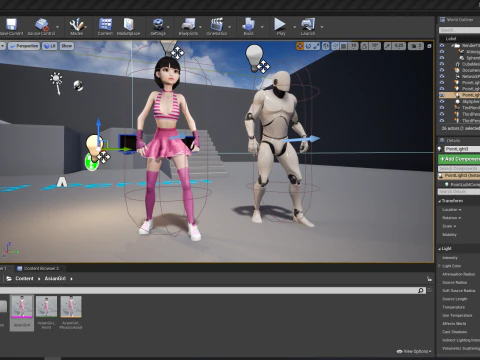Screen dimensions: 480x360
Task: Click the sphere reflection capture icon in viewport
Action: (x=78, y=86)
